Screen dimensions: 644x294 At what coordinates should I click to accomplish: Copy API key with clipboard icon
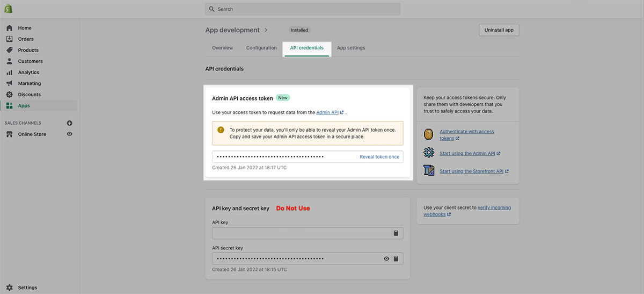pos(396,233)
